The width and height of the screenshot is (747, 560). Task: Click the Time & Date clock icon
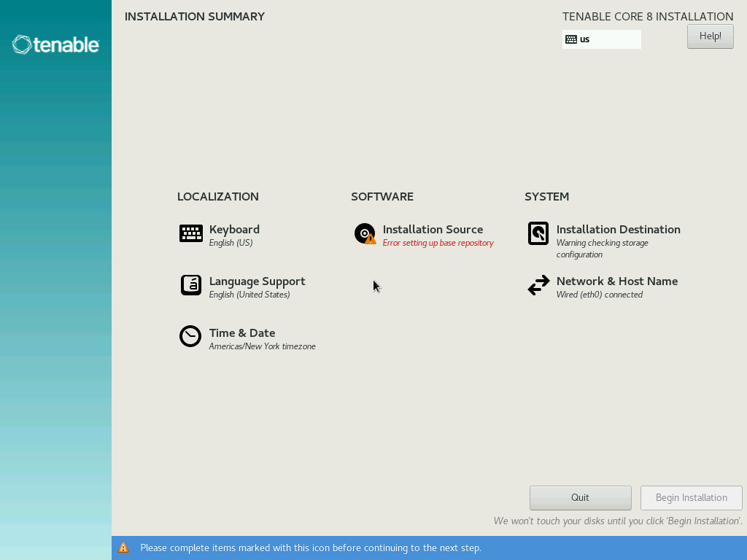[190, 336]
